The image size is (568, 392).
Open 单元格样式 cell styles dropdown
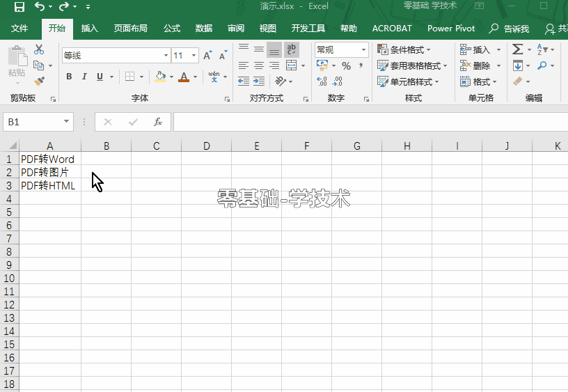tap(408, 81)
